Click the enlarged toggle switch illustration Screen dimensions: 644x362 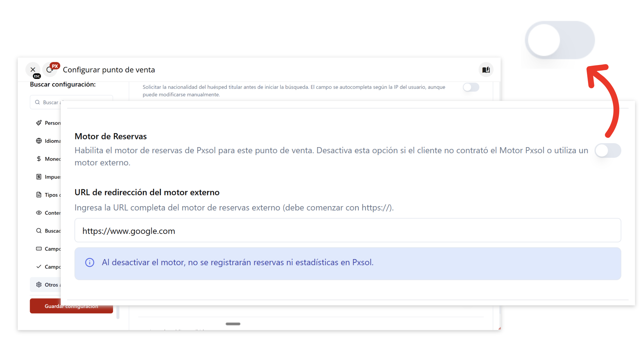pos(559,40)
